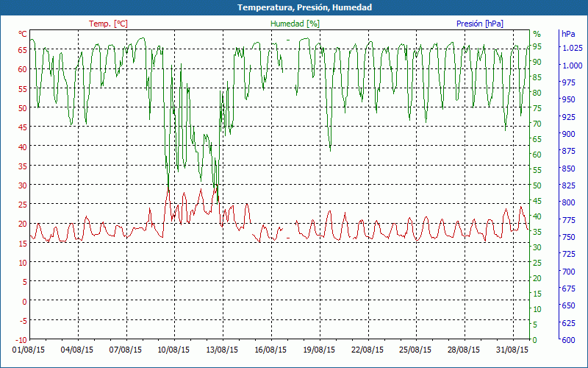
Task: Click the humidity axis value 70
Action: [537, 124]
